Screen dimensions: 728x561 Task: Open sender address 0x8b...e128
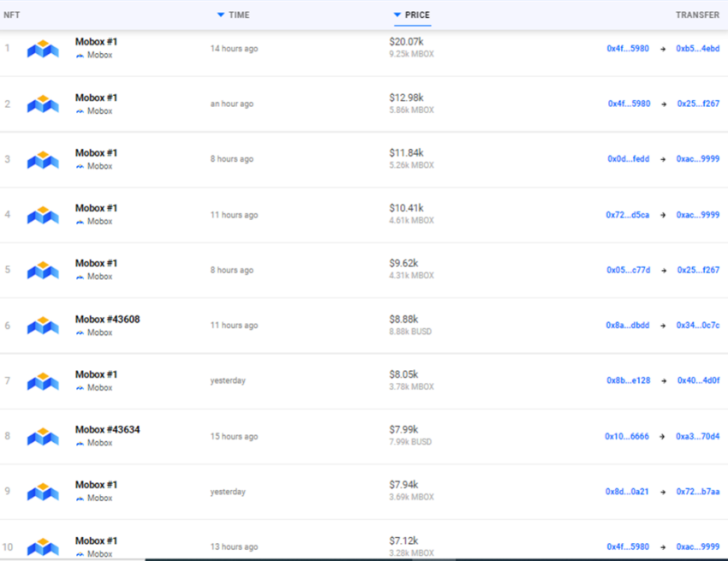click(628, 381)
